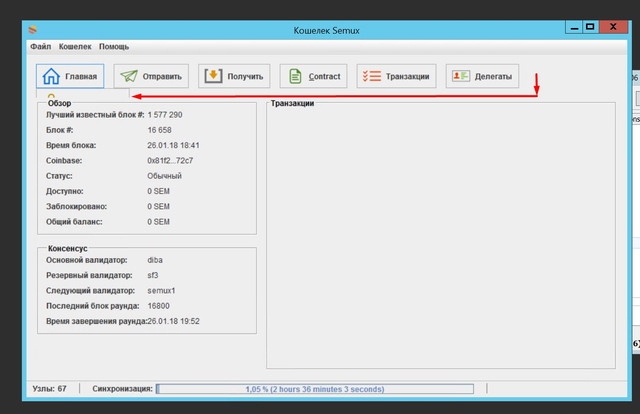
Task: Click round end time 26.01.18 19:52
Action: [173, 321]
